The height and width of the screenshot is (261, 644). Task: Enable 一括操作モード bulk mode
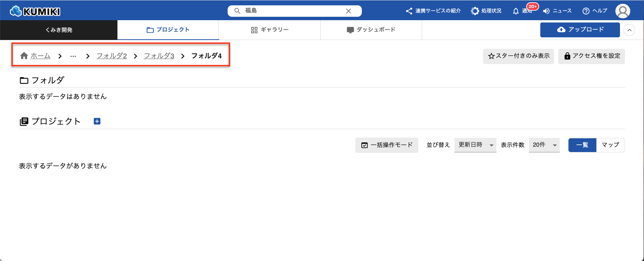click(387, 145)
